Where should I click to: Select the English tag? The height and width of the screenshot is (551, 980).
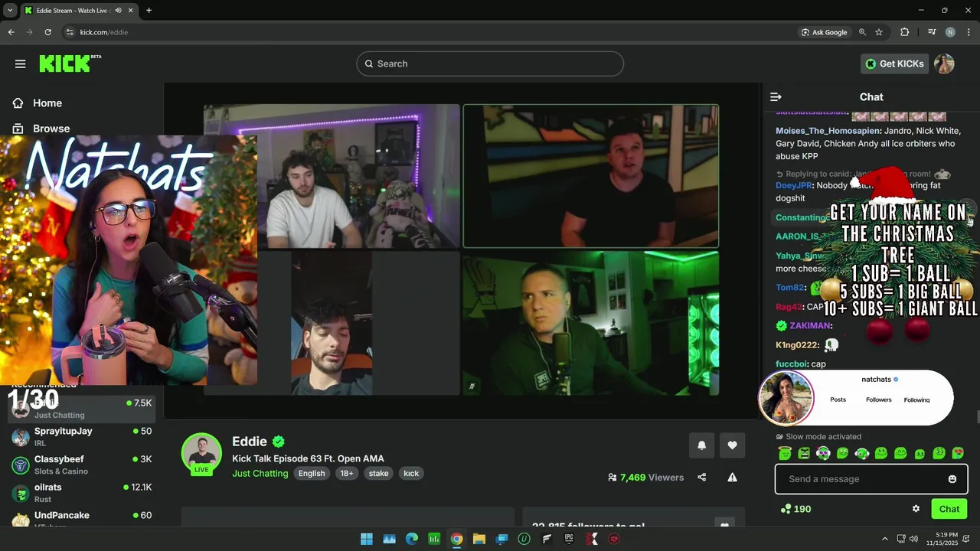[312, 473]
